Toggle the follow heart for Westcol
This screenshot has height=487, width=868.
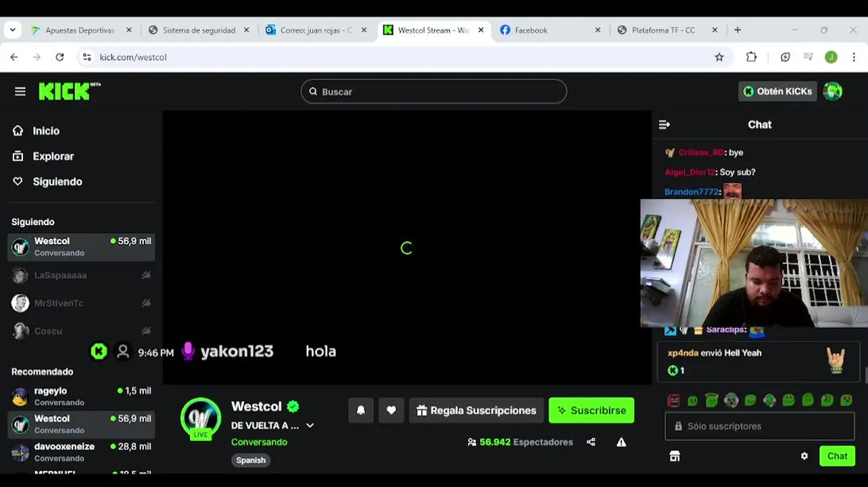[x=391, y=411]
